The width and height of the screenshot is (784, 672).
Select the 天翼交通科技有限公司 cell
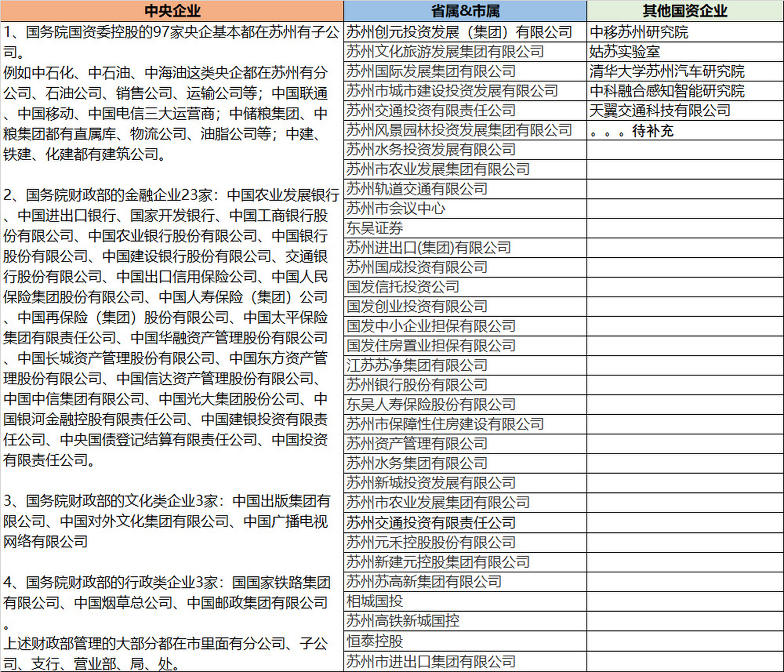point(685,110)
